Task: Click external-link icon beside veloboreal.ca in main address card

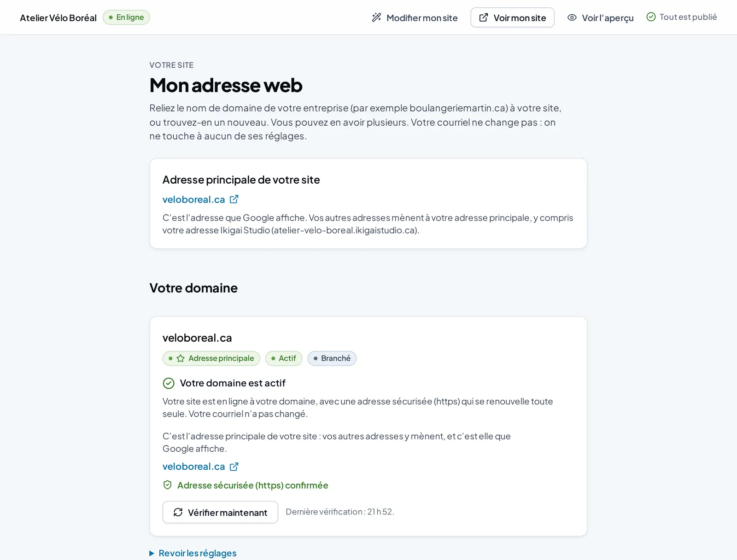Action: (234, 199)
